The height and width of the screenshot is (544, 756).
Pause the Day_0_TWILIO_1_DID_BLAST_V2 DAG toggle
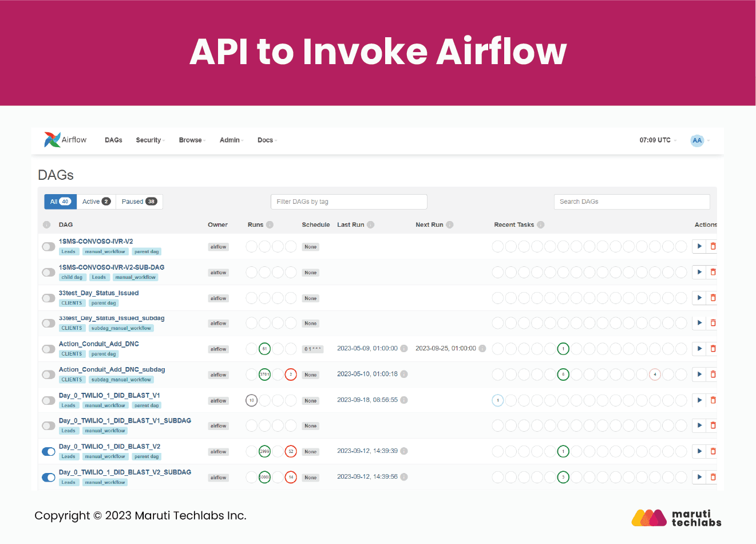[x=49, y=452]
